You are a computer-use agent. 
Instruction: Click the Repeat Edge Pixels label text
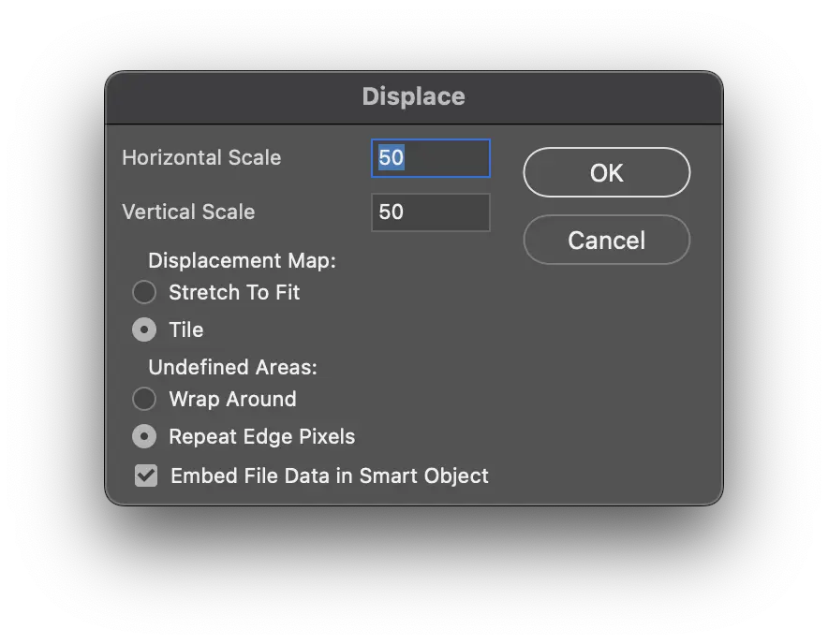[261, 436]
